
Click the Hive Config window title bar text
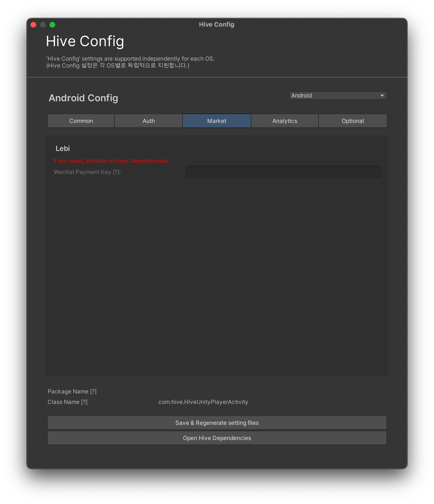tap(216, 24)
